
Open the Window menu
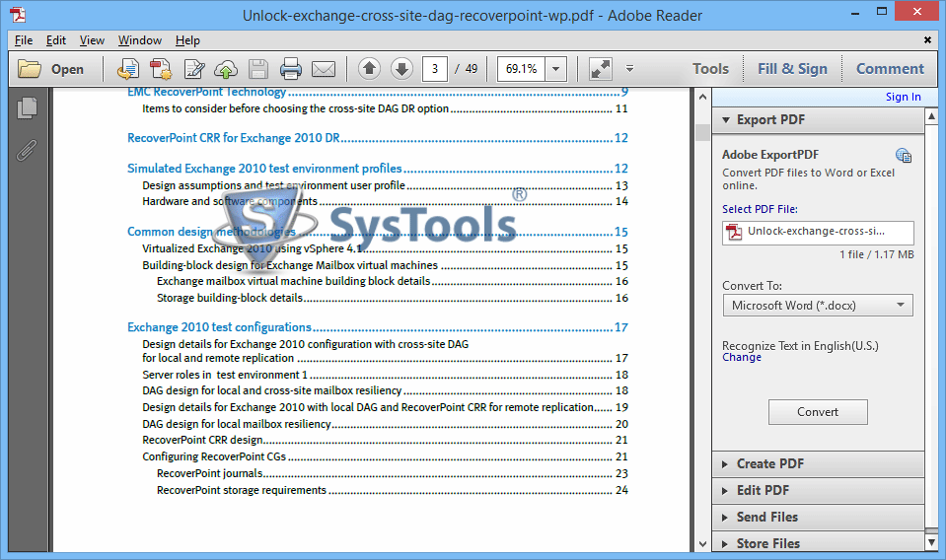pyautogui.click(x=140, y=39)
